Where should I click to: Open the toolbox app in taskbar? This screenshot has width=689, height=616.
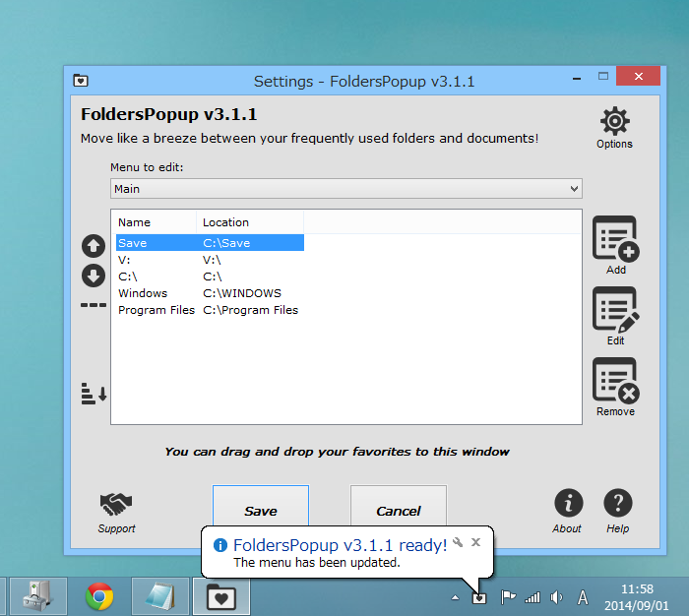38,596
